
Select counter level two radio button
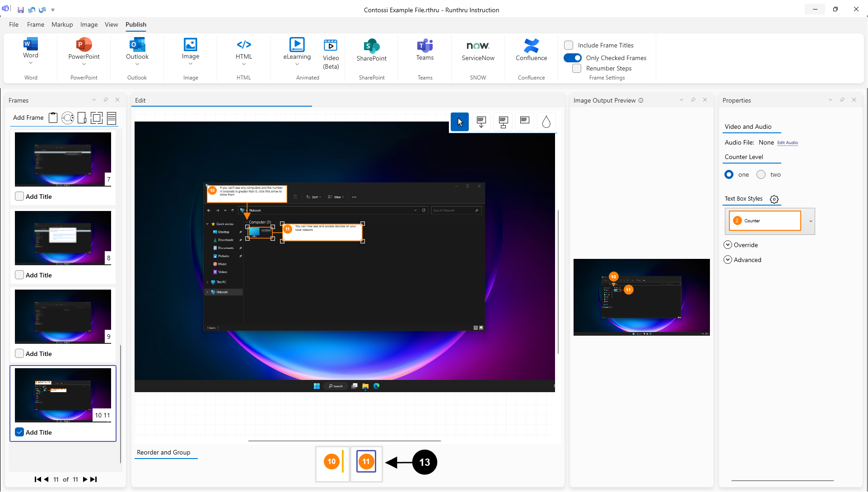761,175
